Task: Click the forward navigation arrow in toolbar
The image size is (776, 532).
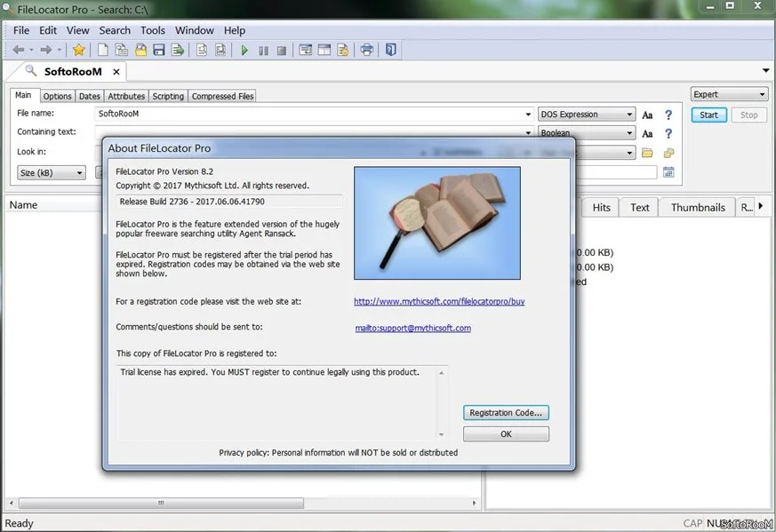Action: pyautogui.click(x=46, y=50)
